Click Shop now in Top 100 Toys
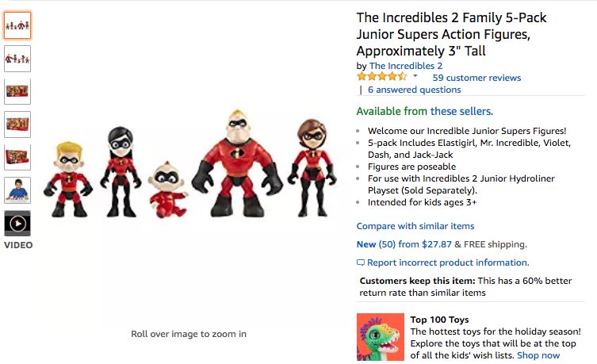Viewport: 597px width, 364px height. coord(538,355)
